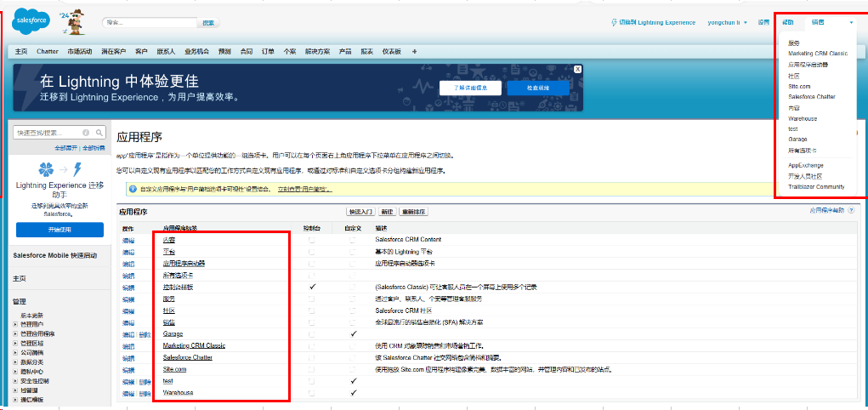Viewport: 868px width, 410px height.
Task: Click the 新建 button
Action: (387, 212)
